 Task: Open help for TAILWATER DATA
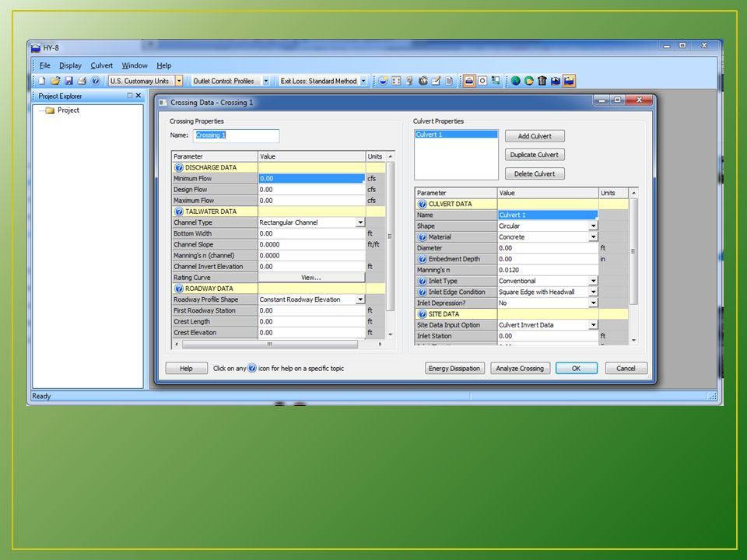[179, 212]
